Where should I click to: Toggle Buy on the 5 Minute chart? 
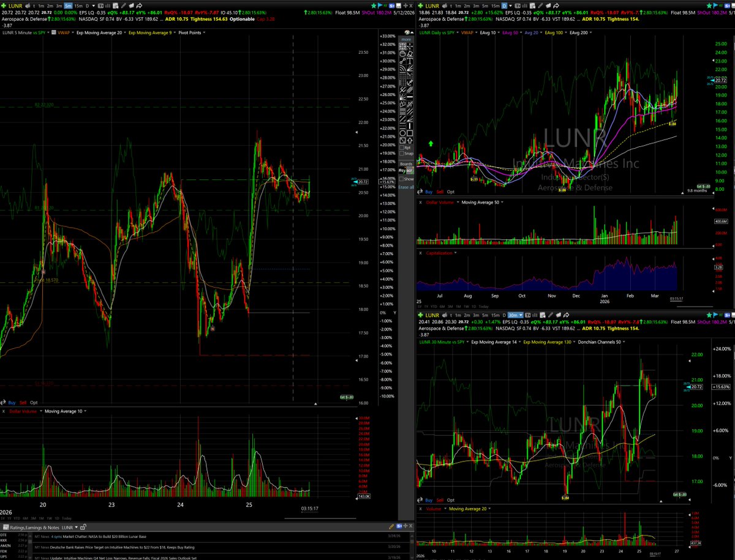tap(12, 403)
